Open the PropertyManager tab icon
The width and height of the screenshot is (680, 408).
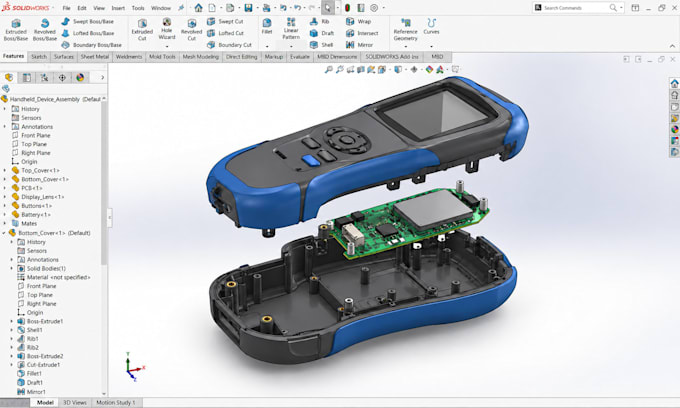point(27,78)
